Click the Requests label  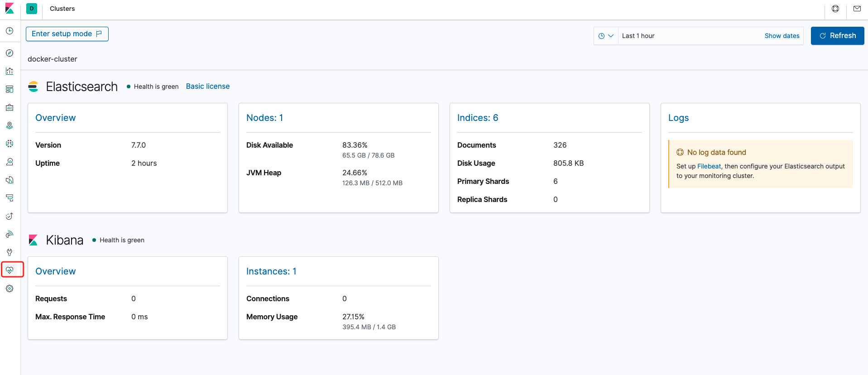tap(51, 298)
